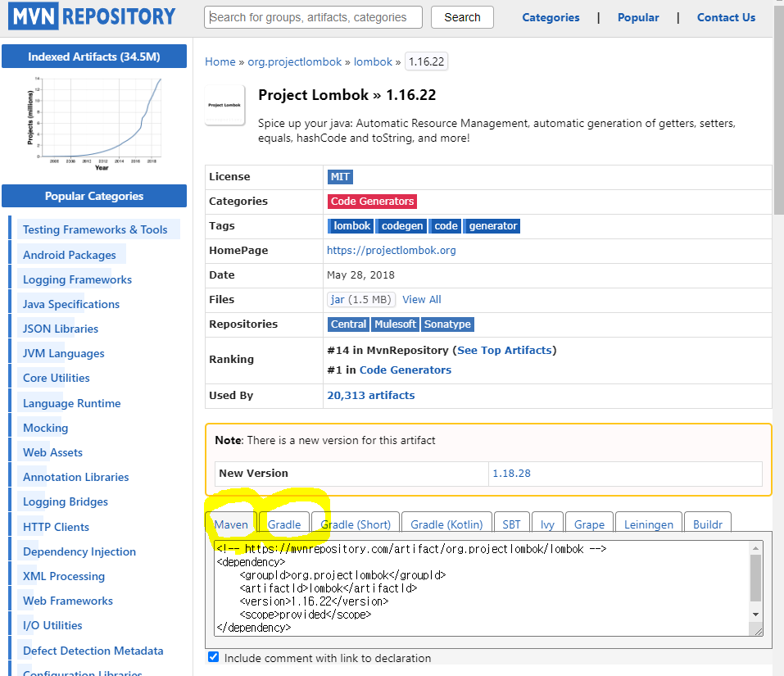Select the generator tag
The height and width of the screenshot is (676, 784).
click(x=492, y=226)
